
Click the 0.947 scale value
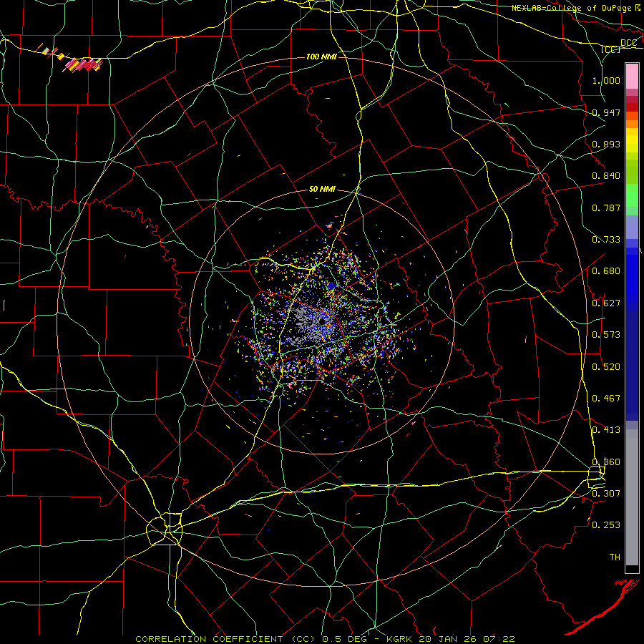click(x=606, y=112)
